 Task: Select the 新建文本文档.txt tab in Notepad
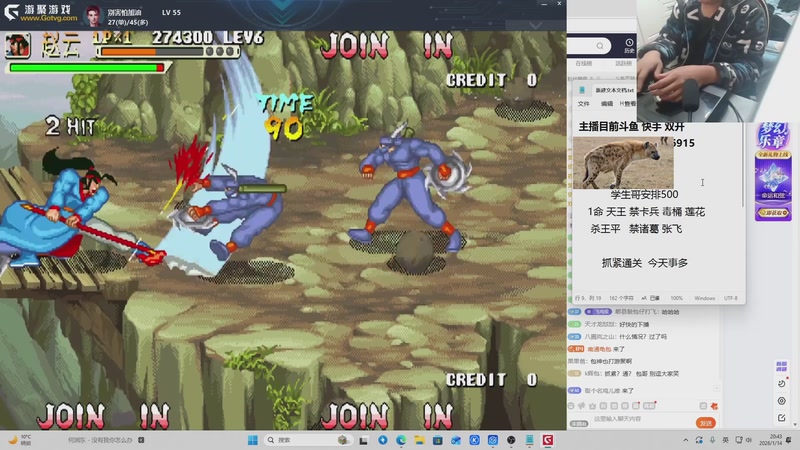click(x=614, y=90)
